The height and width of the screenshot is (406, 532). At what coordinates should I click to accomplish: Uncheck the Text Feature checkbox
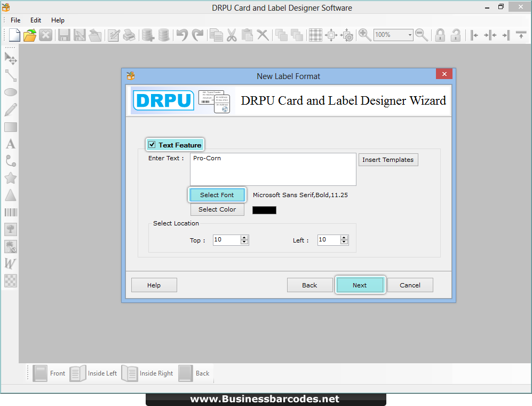(x=152, y=145)
